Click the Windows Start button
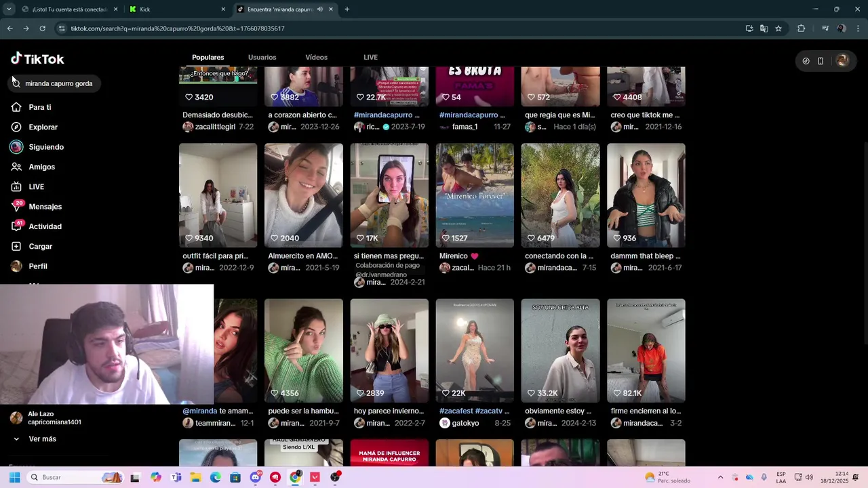The width and height of the screenshot is (868, 488). 14,477
